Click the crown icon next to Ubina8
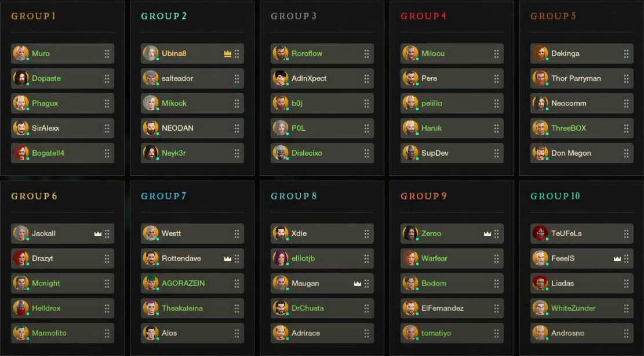The image size is (644, 356). coord(228,54)
